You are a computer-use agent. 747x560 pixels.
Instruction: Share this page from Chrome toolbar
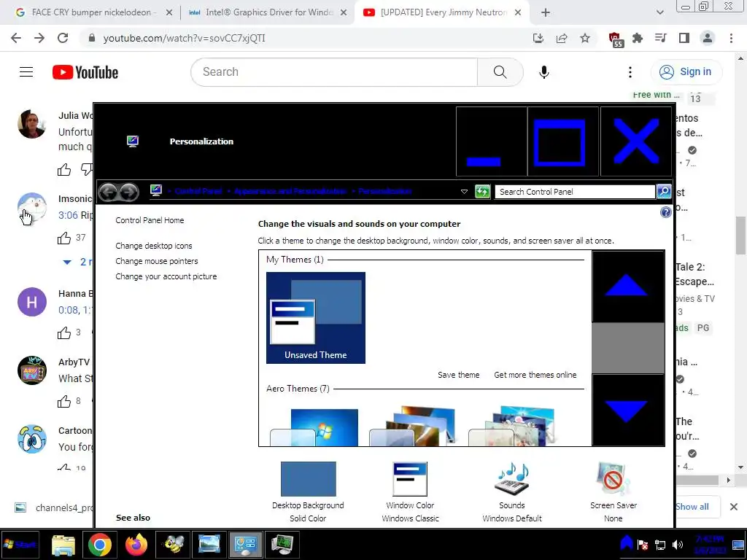(x=562, y=38)
